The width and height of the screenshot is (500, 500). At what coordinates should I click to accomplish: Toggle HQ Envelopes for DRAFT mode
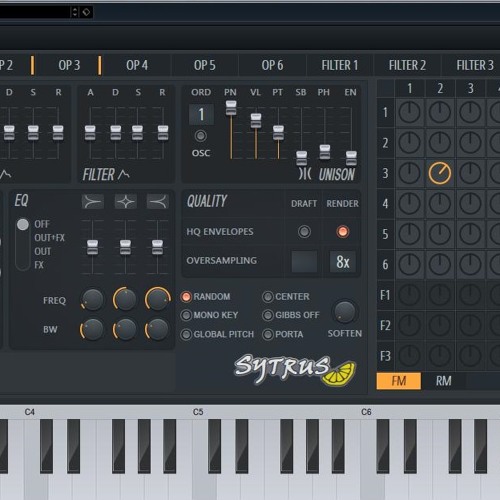pos(304,231)
